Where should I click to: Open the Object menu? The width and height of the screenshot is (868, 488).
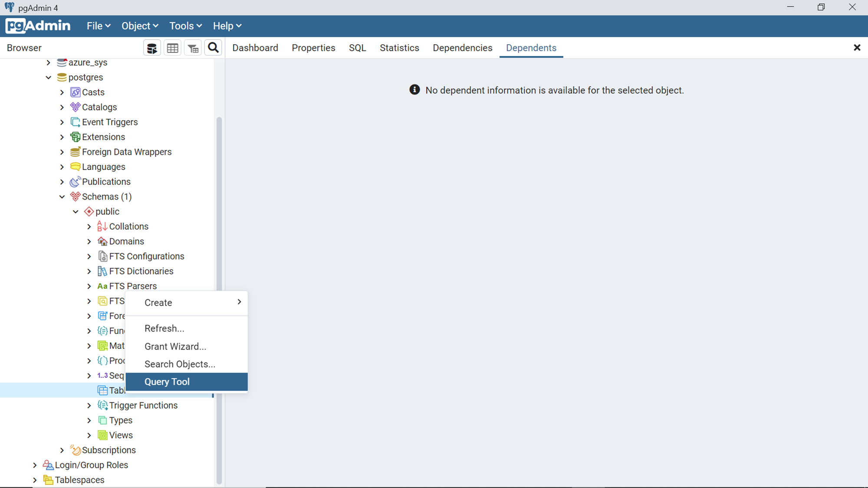[139, 26]
